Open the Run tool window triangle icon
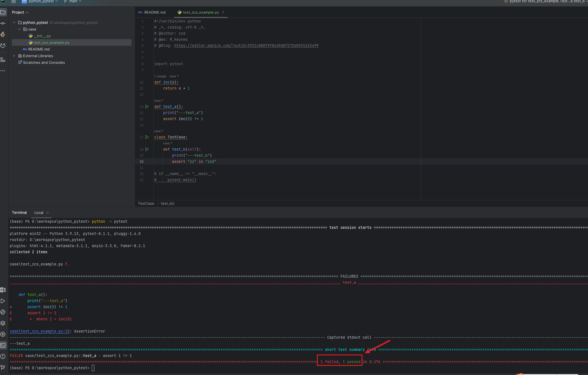Image resolution: width=588 pixels, height=375 pixels. pos(3,301)
